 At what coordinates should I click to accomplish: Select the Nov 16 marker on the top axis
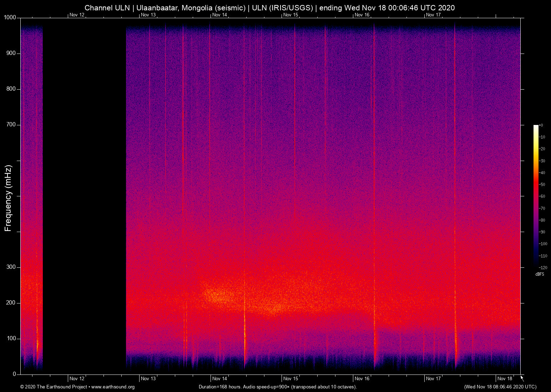coord(362,15)
